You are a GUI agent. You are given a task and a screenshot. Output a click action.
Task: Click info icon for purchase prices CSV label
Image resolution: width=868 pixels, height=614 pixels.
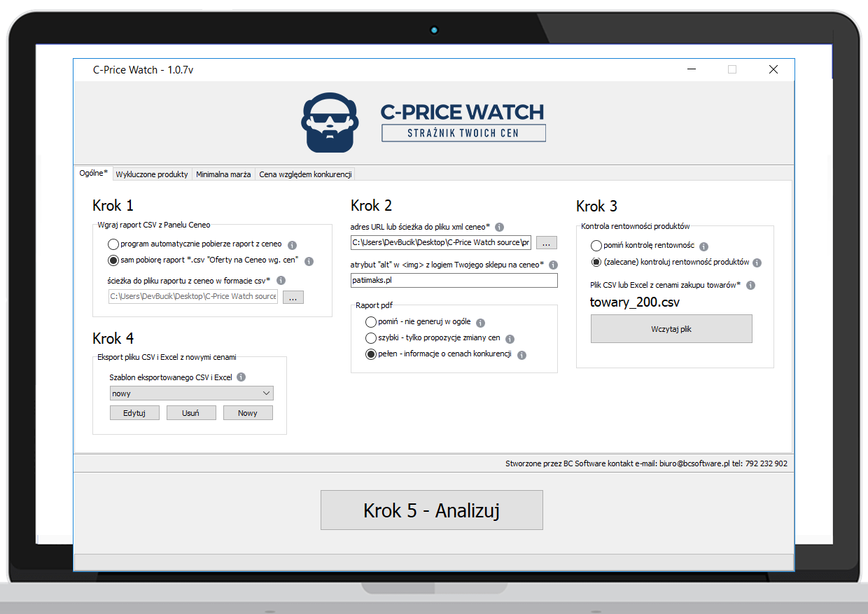point(750,285)
